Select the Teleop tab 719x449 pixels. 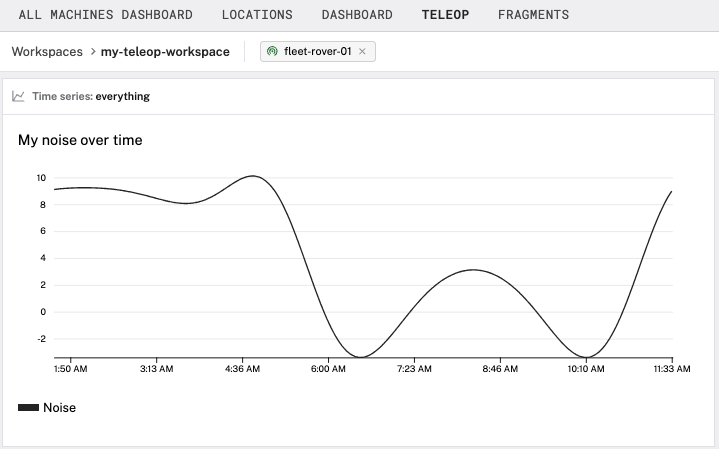coord(445,15)
